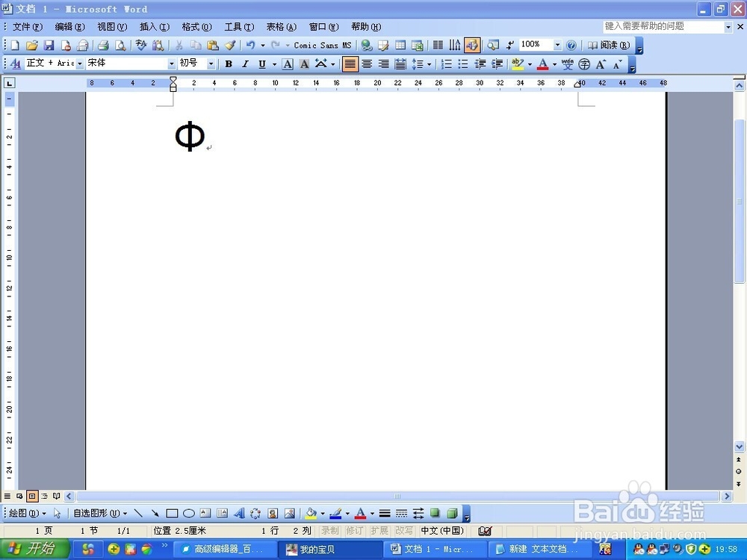Apply yellow text highlight color
The image size is (747, 560).
click(x=518, y=63)
